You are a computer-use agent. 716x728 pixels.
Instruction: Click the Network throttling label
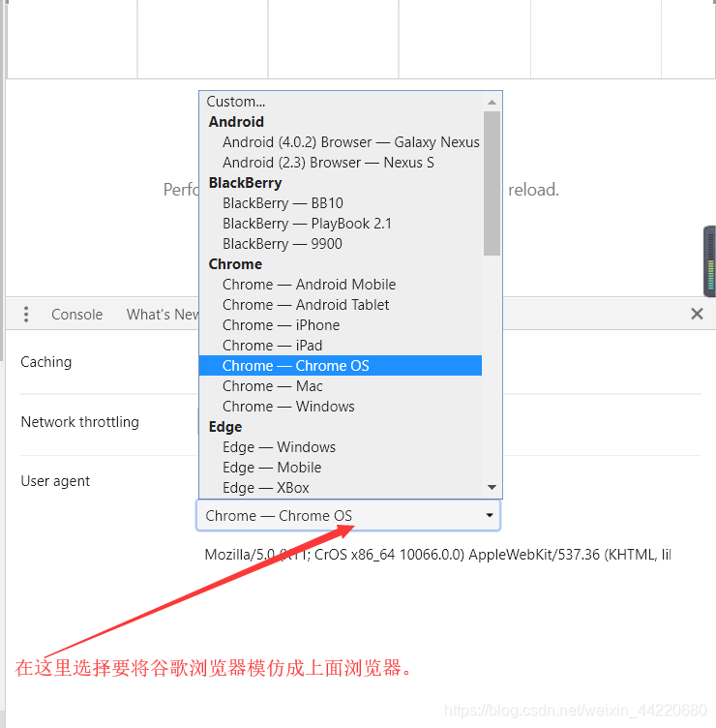79,421
